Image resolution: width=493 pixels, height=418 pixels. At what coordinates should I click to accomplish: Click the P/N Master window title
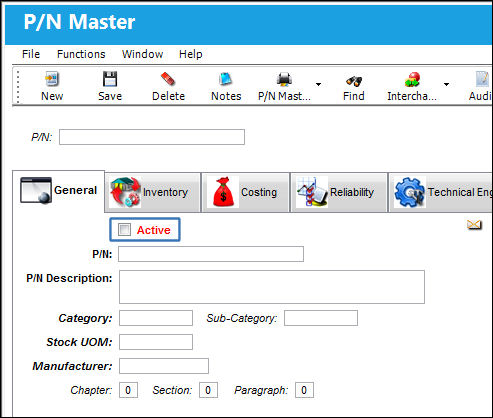click(x=79, y=22)
